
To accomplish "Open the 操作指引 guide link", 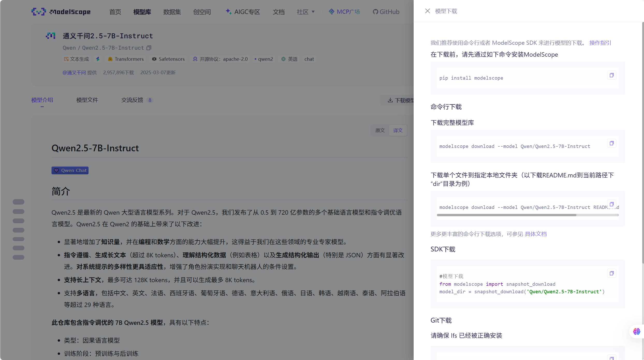I will click(600, 43).
